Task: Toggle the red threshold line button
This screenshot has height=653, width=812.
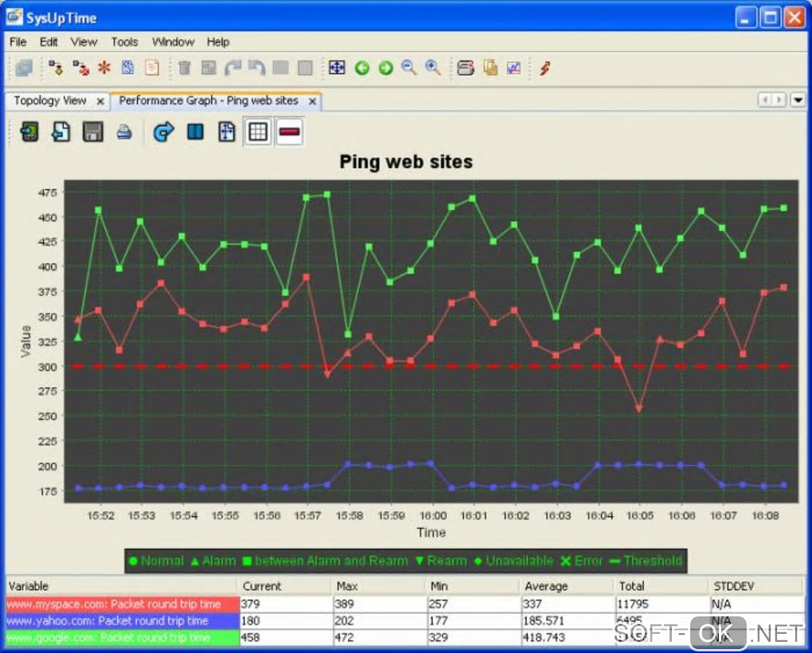Action: click(x=290, y=131)
